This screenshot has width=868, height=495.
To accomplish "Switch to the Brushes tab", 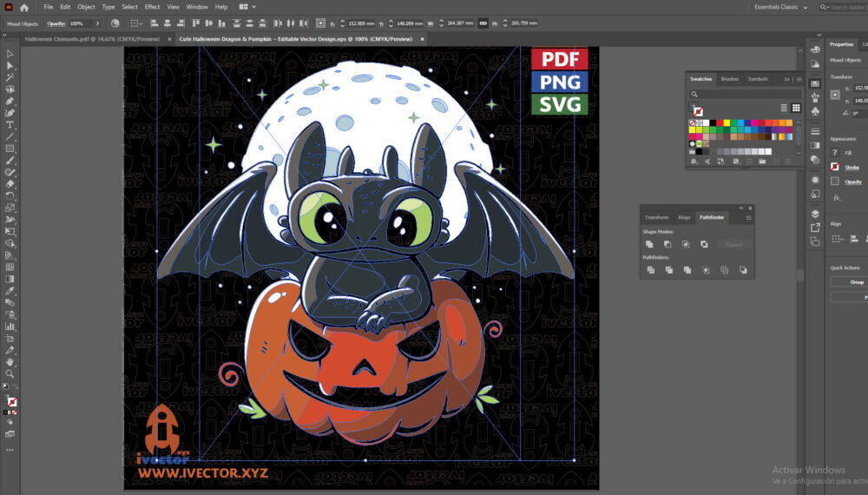I will click(x=729, y=79).
